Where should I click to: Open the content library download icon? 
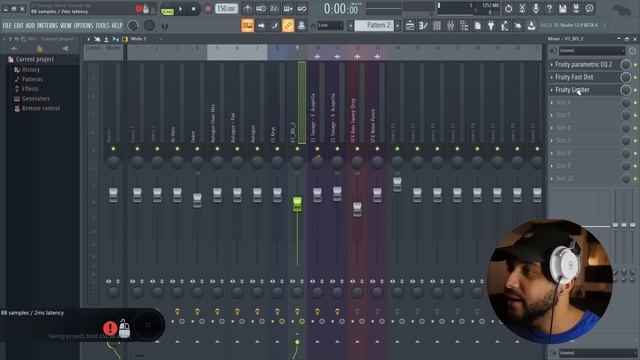[531, 26]
